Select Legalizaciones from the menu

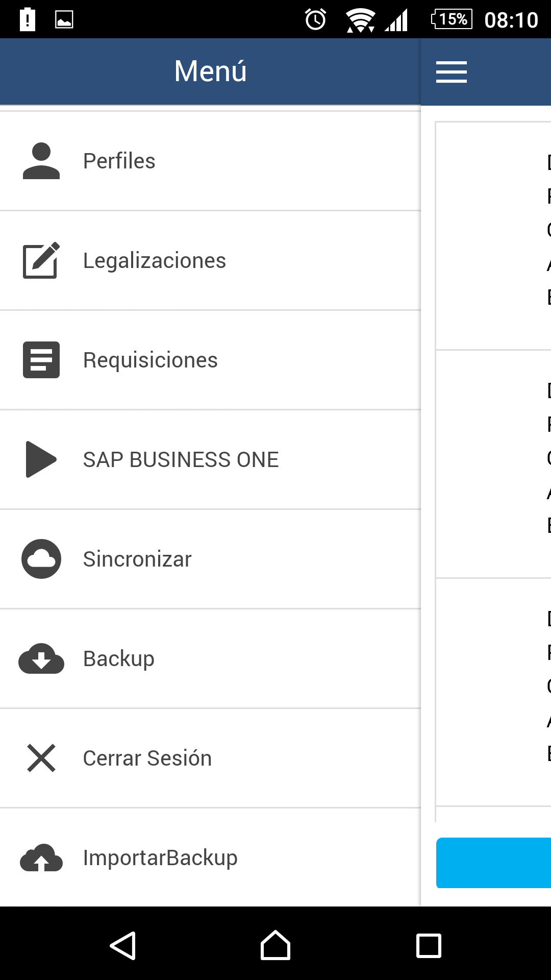155,261
